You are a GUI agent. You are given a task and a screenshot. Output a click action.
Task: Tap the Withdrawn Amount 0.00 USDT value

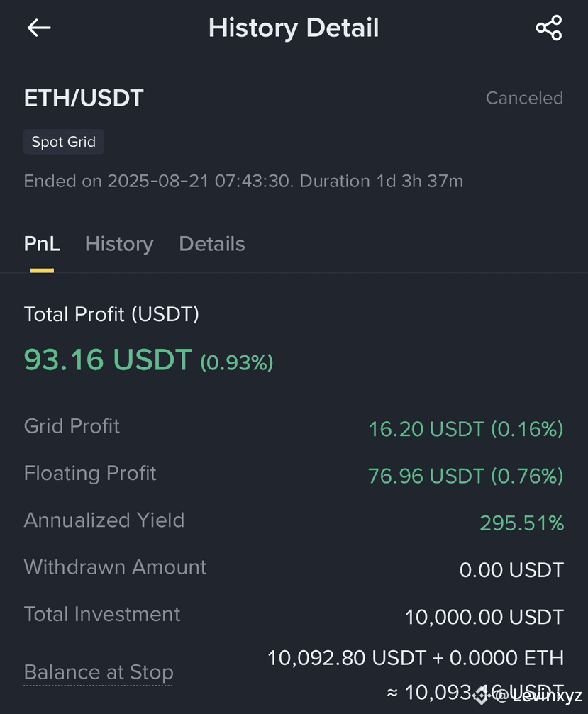point(511,570)
